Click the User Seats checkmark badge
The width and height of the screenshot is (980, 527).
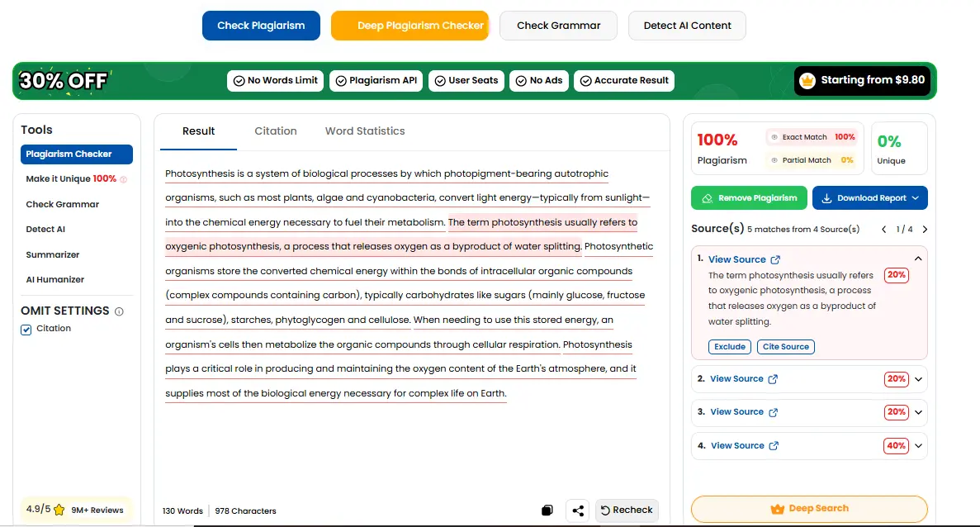click(x=466, y=81)
